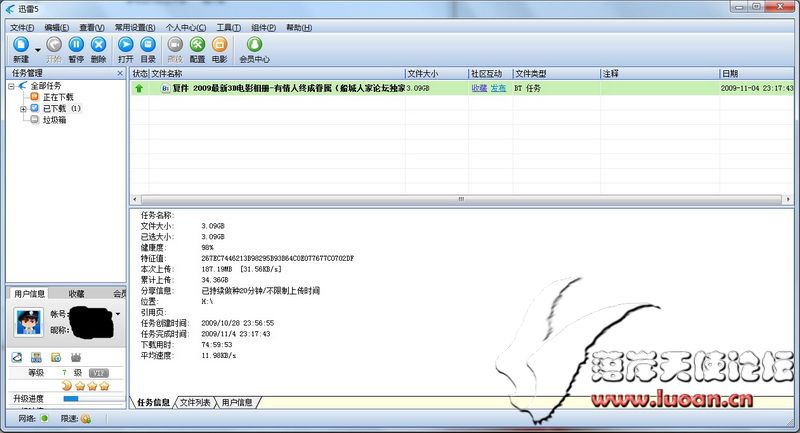Image resolution: width=800 pixels, height=433 pixels.
Task: Select the 收藏 tab in the left panel
Action: [77, 294]
